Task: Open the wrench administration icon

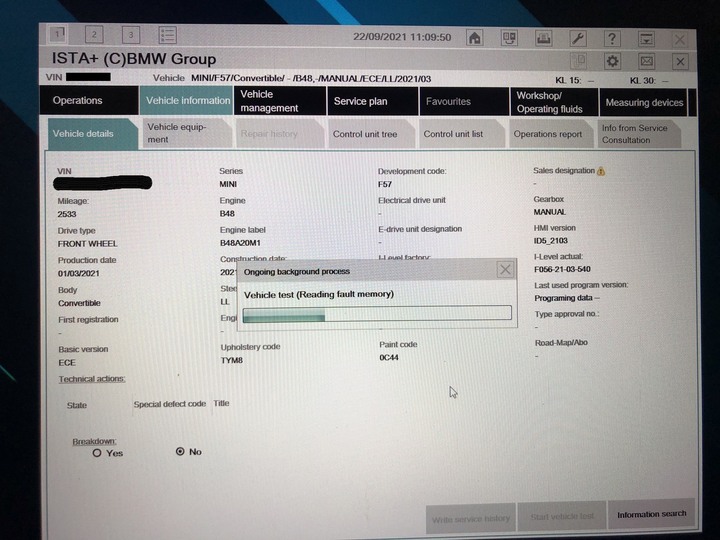Action: (x=578, y=39)
